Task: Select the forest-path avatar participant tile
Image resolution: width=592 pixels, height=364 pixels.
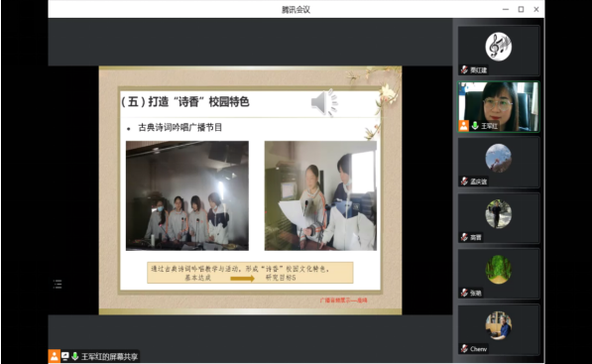Action: click(x=499, y=274)
